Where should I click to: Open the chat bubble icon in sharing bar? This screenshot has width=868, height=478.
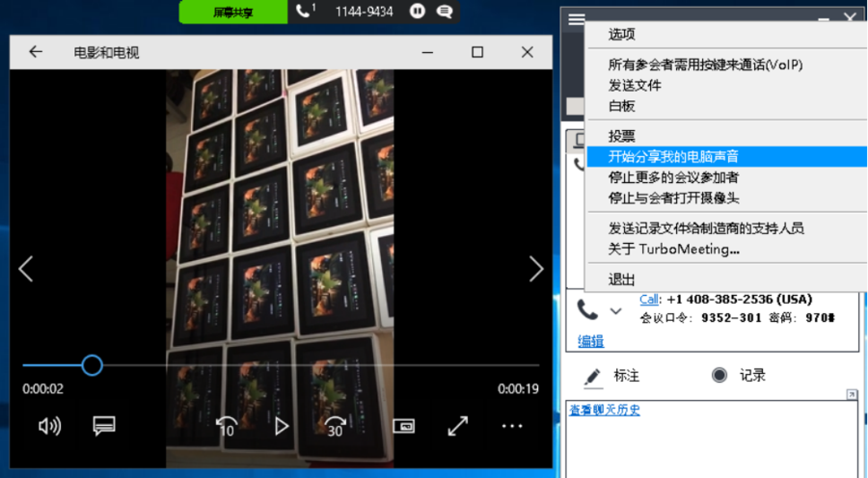[444, 12]
